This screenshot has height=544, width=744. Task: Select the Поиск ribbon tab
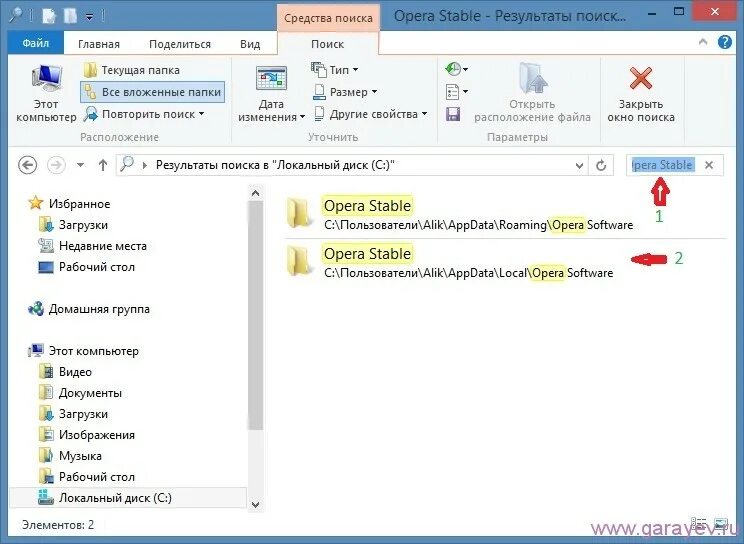click(327, 44)
